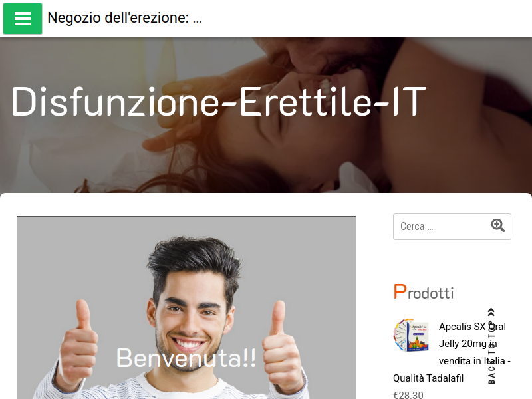Screen dimensions: 532x399
Task: Click the Benvenuta!! slide caption
Action: (x=186, y=358)
